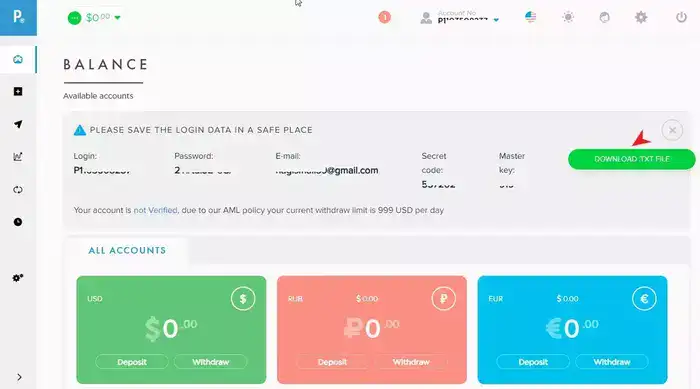The image size is (700, 389).
Task: Click the gmail.com e-mail value
Action: pos(327,170)
